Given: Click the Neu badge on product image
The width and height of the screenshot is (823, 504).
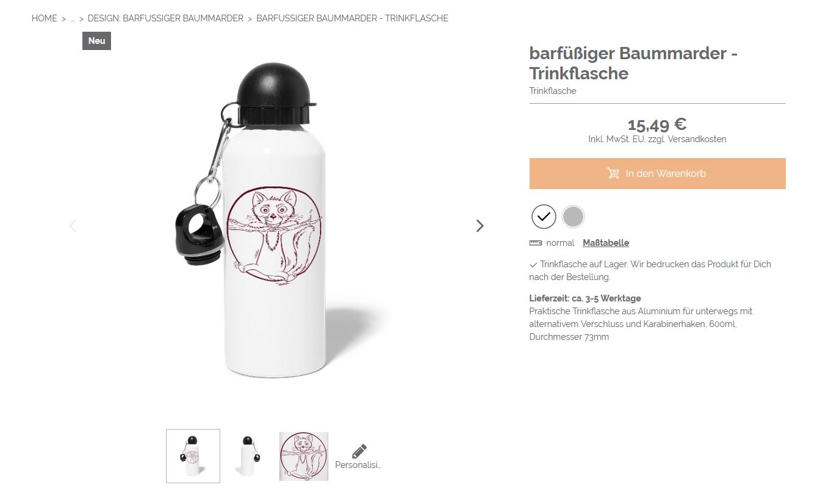Looking at the screenshot, I should point(96,41).
